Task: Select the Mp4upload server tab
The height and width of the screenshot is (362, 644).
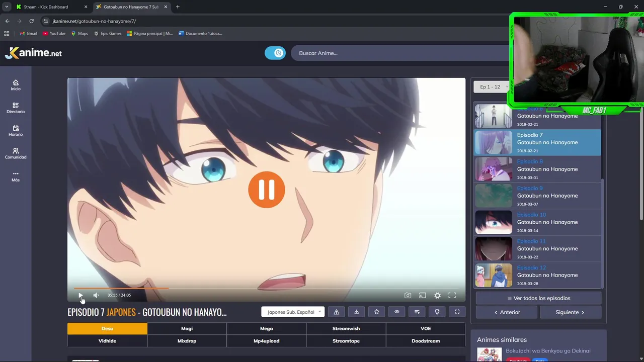Action: [x=266, y=341]
